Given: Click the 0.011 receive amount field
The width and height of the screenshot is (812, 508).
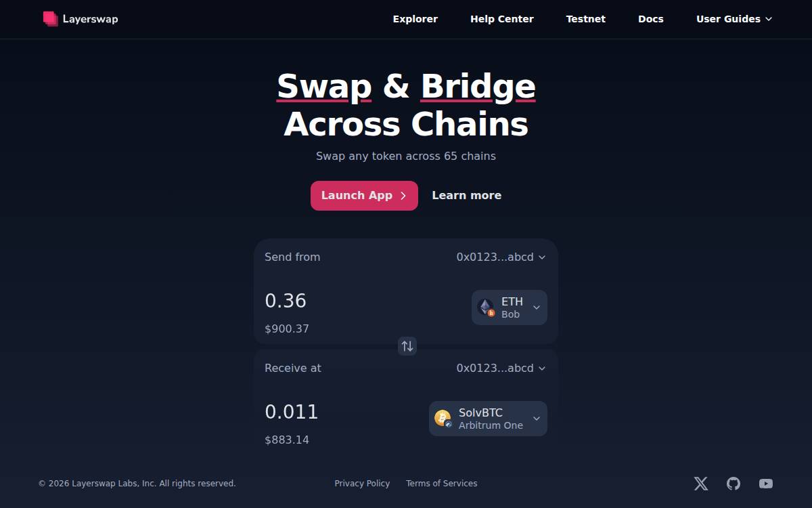Looking at the screenshot, I should [292, 412].
